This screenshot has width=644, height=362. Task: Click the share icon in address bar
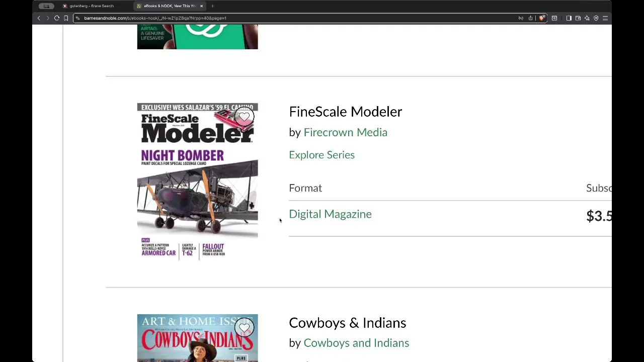click(x=530, y=18)
